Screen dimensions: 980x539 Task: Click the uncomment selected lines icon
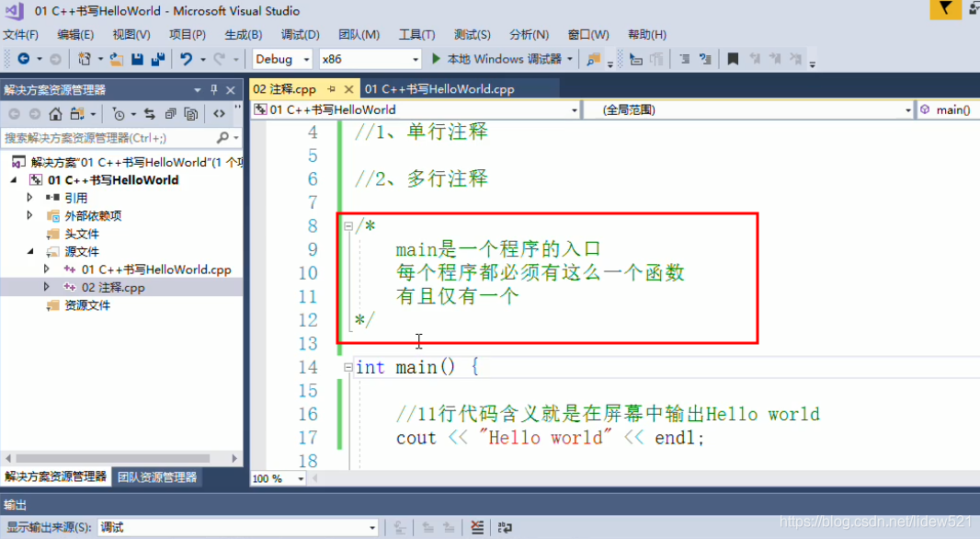click(x=706, y=59)
